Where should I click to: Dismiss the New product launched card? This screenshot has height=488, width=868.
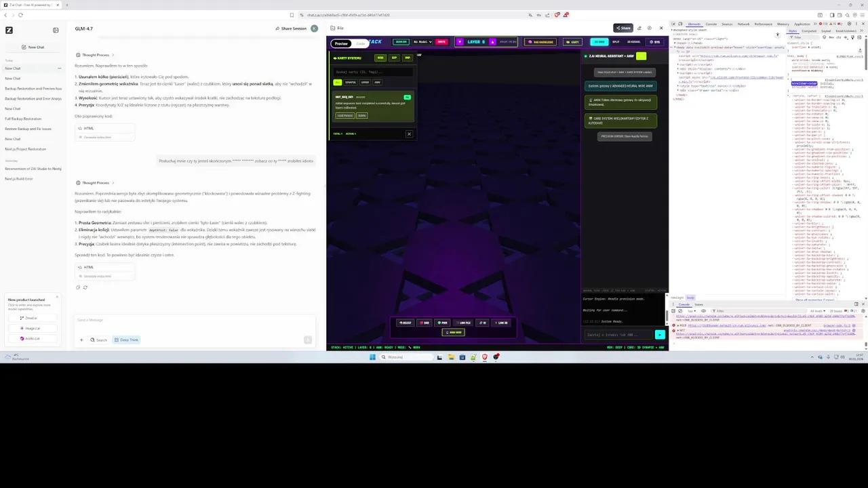(57, 297)
